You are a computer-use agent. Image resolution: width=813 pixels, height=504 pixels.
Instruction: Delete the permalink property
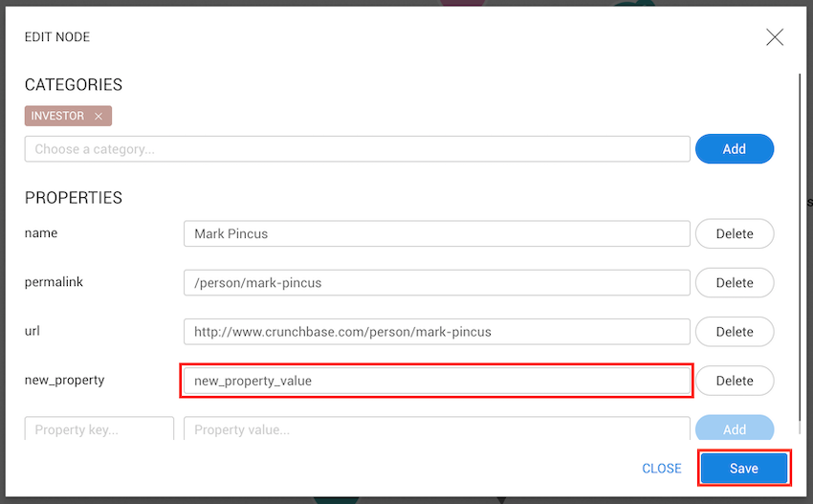coord(734,282)
